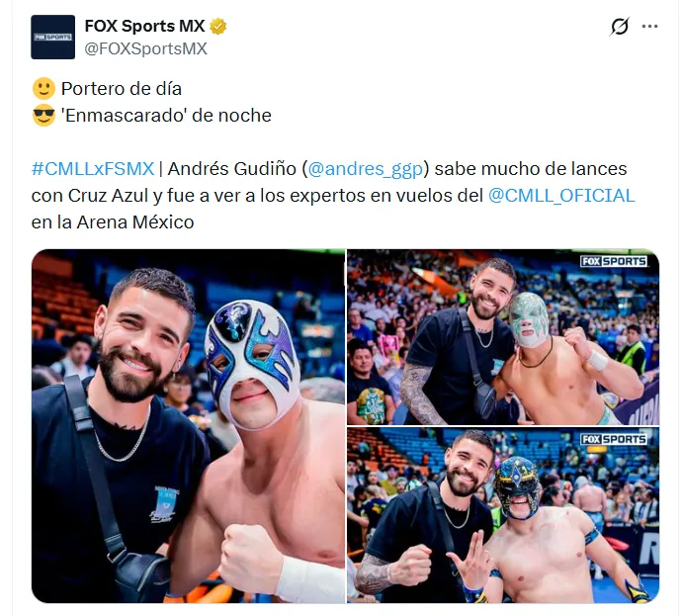Click the sunglasses face emoji

pyautogui.click(x=43, y=116)
